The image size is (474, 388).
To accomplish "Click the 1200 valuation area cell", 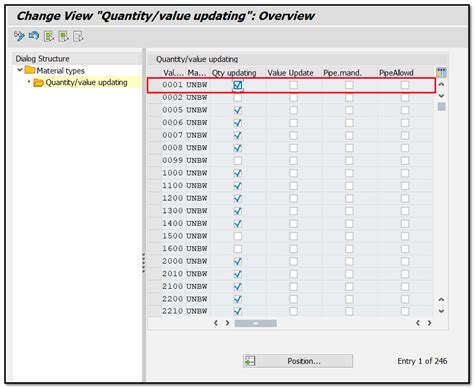I will point(172,198).
